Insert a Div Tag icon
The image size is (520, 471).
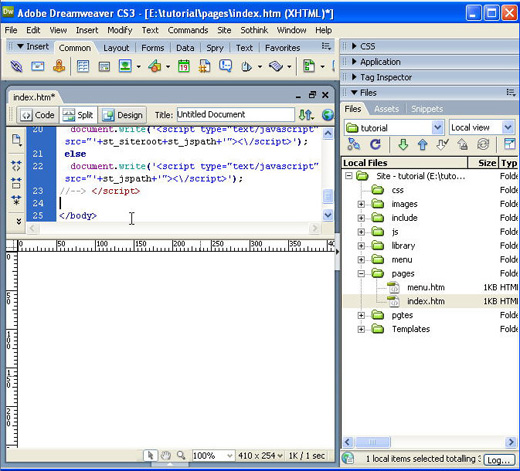click(104, 67)
